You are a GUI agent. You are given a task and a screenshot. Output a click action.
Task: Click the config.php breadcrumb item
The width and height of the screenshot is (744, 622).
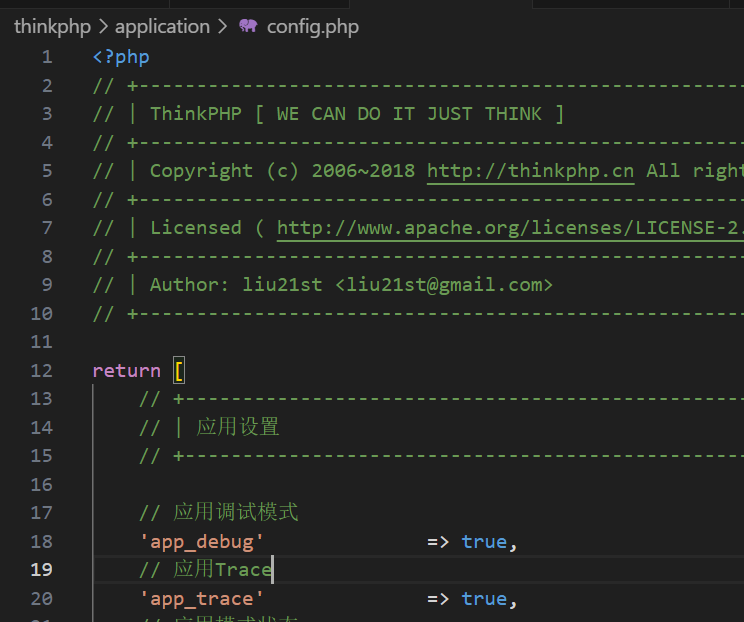[313, 27]
